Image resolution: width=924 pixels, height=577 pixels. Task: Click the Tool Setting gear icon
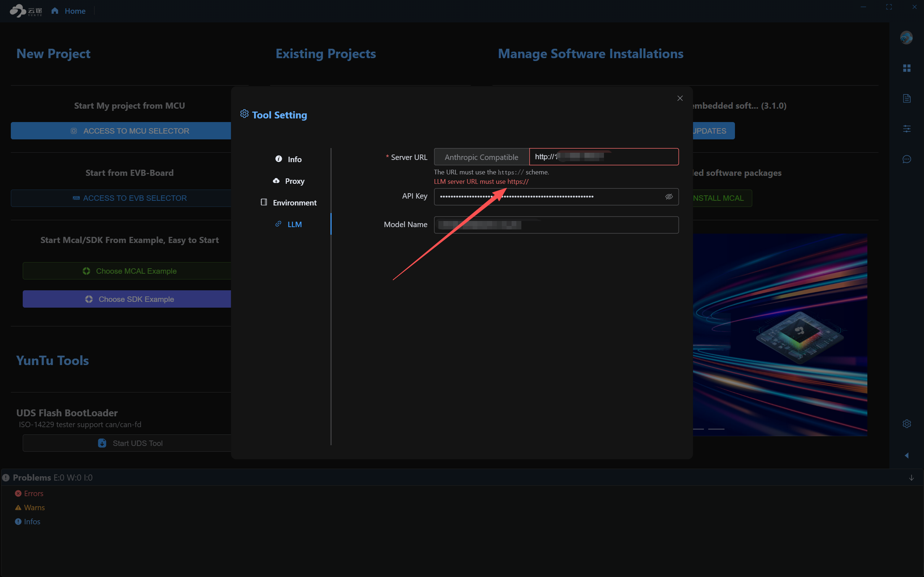(x=244, y=114)
